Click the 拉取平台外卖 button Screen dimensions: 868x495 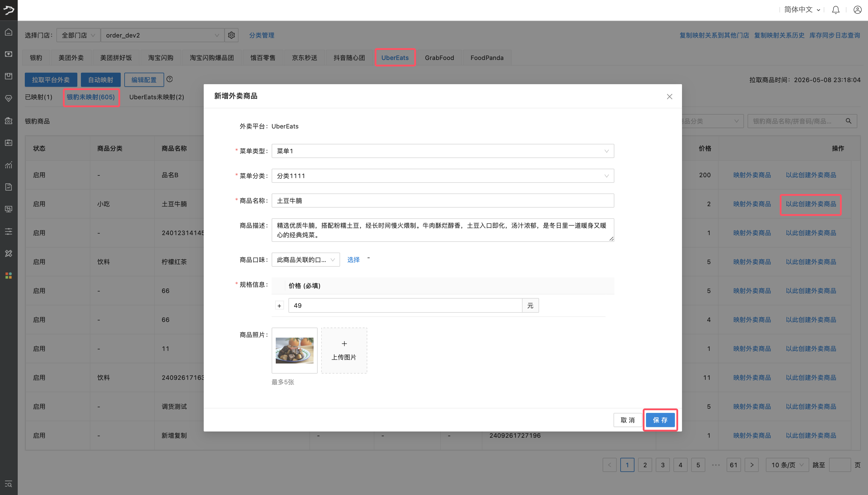[x=51, y=79]
